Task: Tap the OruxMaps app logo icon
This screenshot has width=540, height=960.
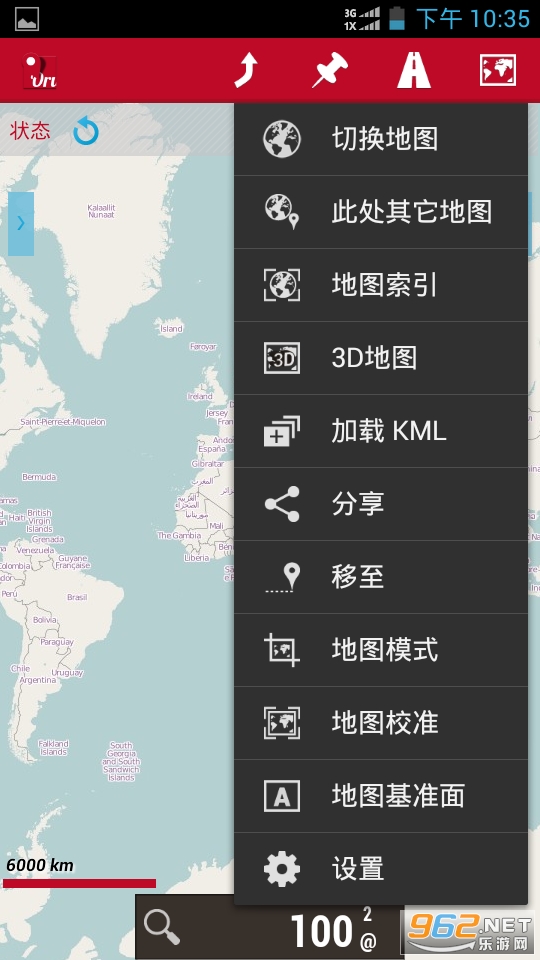Action: 40,71
